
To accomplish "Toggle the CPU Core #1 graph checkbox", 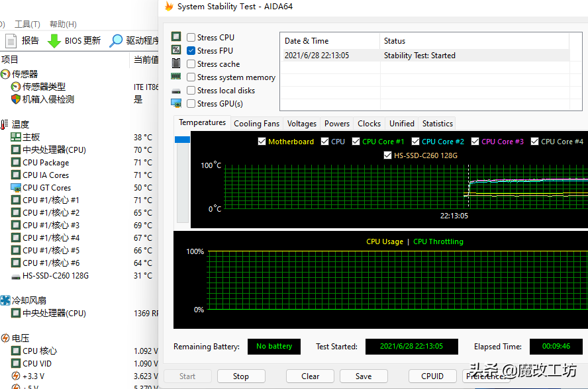I will (x=356, y=142).
